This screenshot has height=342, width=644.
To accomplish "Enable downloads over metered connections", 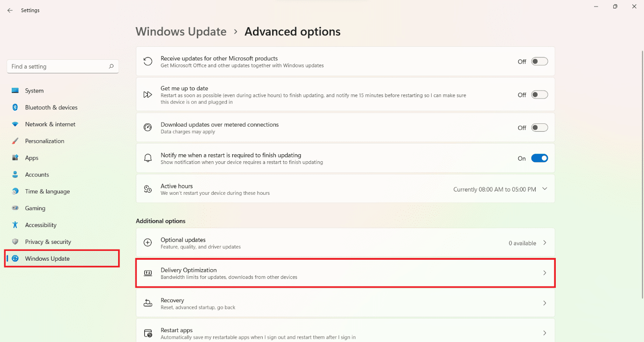I will 539,128.
